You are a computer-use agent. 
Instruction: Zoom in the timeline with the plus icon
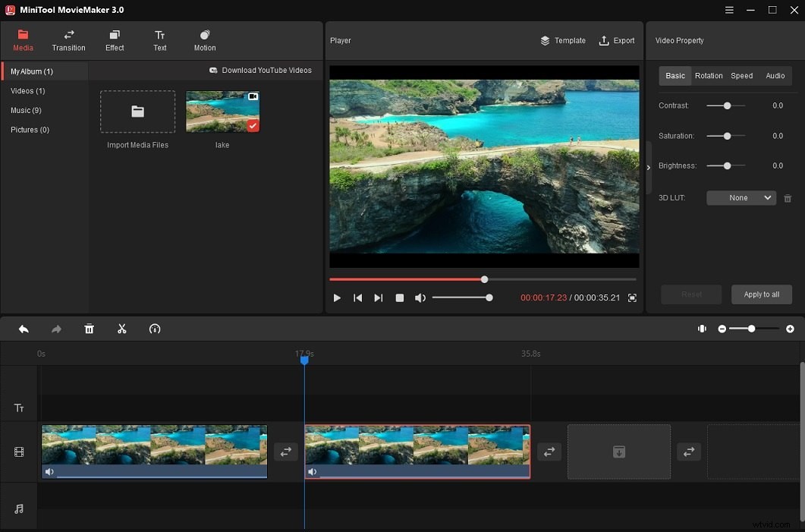pos(790,329)
